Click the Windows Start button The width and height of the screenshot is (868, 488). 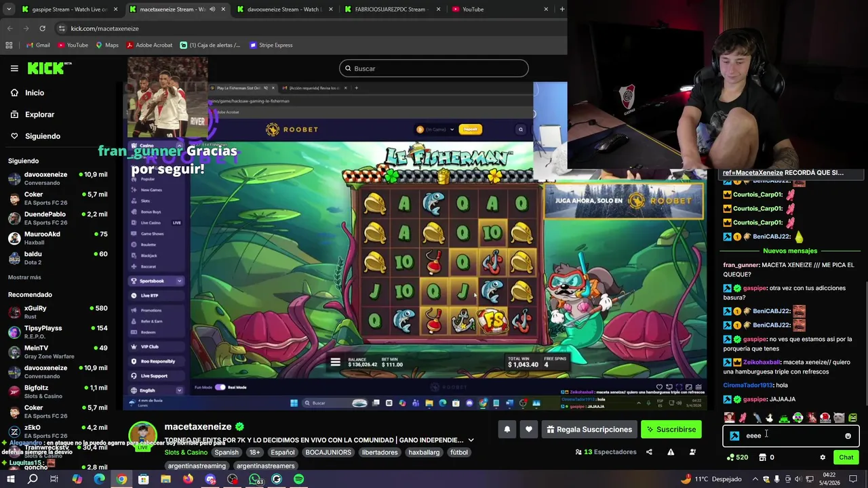pos(11,479)
